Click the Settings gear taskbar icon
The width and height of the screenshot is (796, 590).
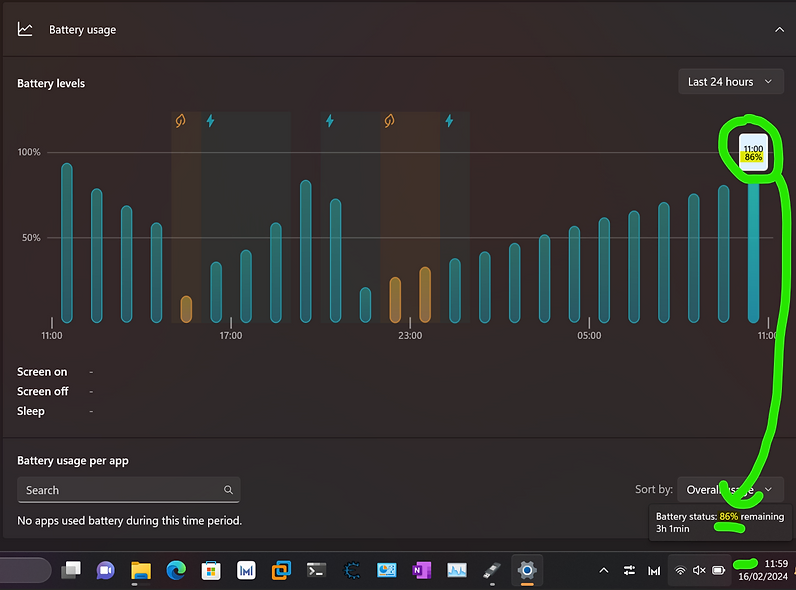click(x=527, y=570)
